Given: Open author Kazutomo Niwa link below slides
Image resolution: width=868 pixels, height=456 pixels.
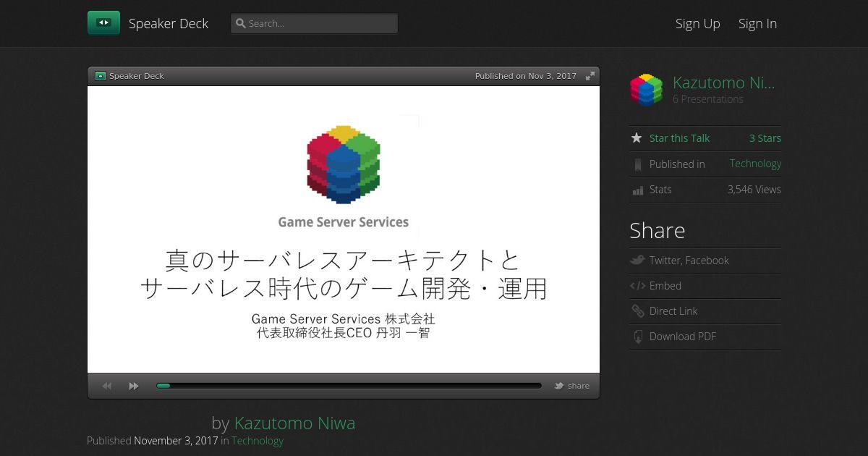Looking at the screenshot, I should [294, 423].
